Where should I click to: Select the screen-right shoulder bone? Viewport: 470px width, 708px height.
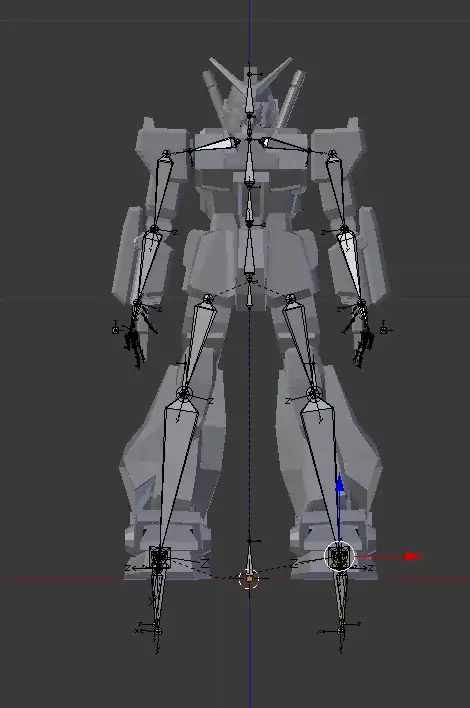tap(283, 145)
